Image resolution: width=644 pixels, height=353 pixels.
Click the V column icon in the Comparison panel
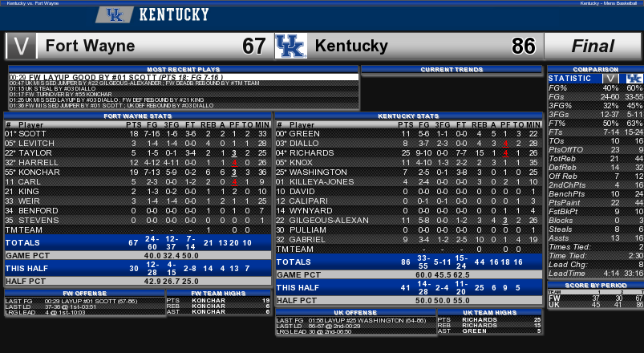click(x=610, y=79)
